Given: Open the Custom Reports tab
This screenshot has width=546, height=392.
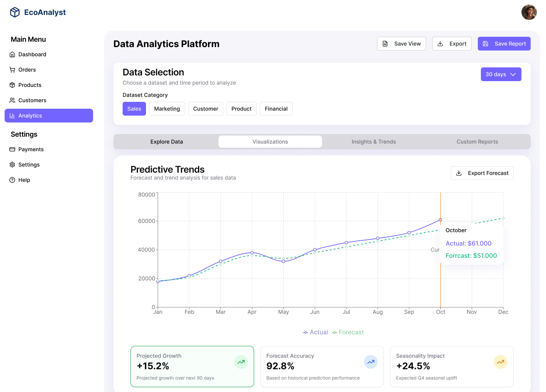Looking at the screenshot, I should point(477,142).
